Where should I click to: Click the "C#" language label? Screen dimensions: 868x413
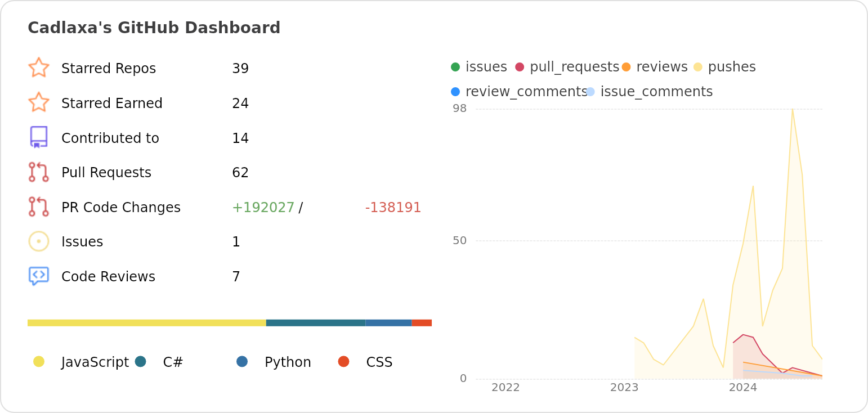pos(173,362)
